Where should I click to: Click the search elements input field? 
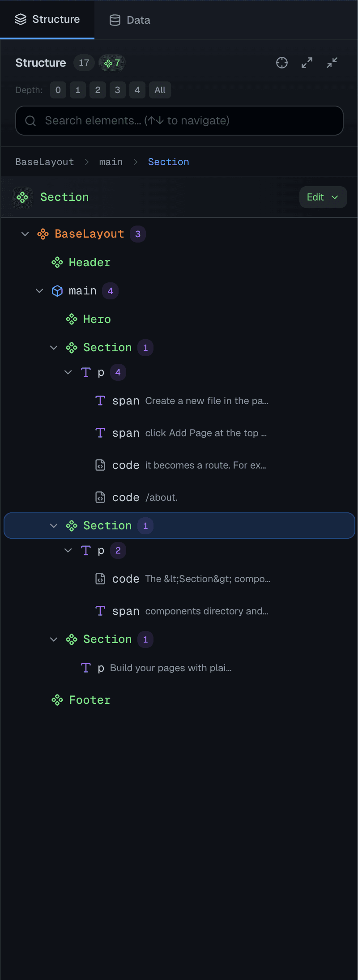click(179, 120)
